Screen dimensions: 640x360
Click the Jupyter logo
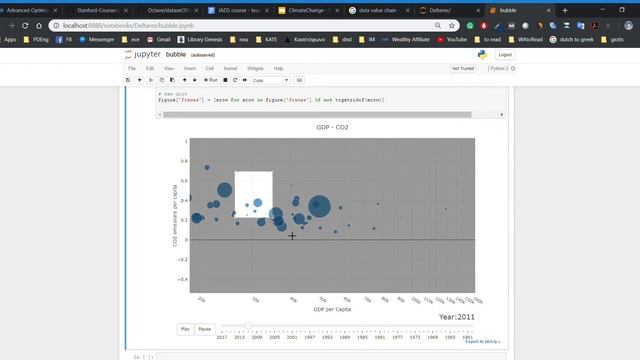click(x=143, y=54)
